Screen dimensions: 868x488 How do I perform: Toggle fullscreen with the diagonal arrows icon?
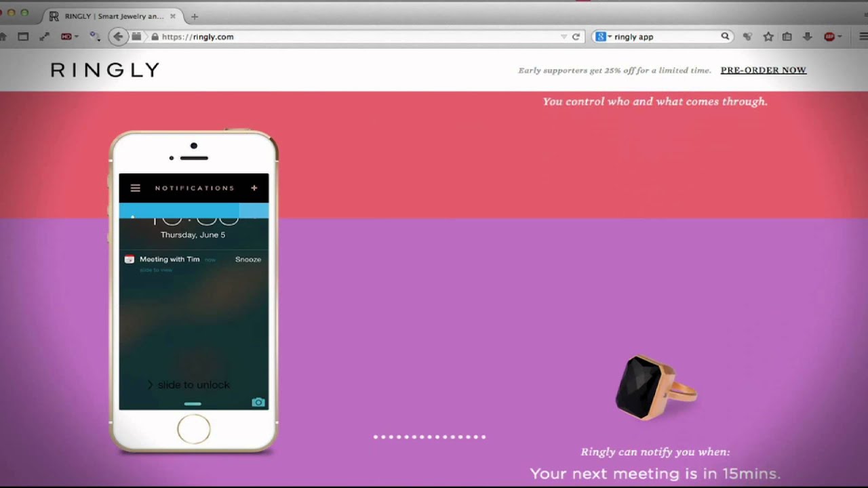(x=45, y=37)
